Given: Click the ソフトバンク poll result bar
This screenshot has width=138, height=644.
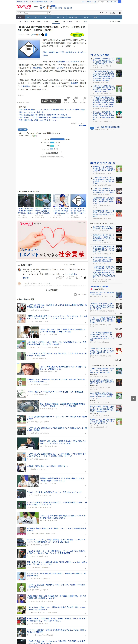Looking at the screenshot, I should point(52,143).
